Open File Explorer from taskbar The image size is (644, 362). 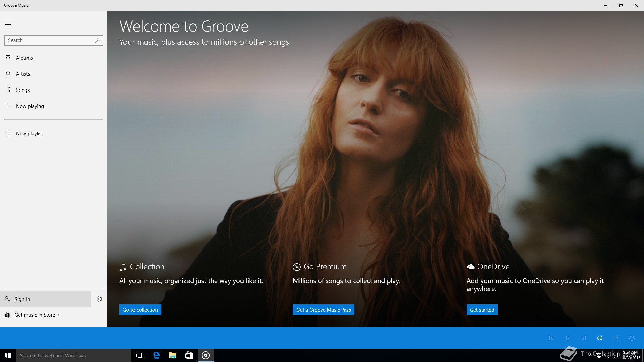(172, 355)
